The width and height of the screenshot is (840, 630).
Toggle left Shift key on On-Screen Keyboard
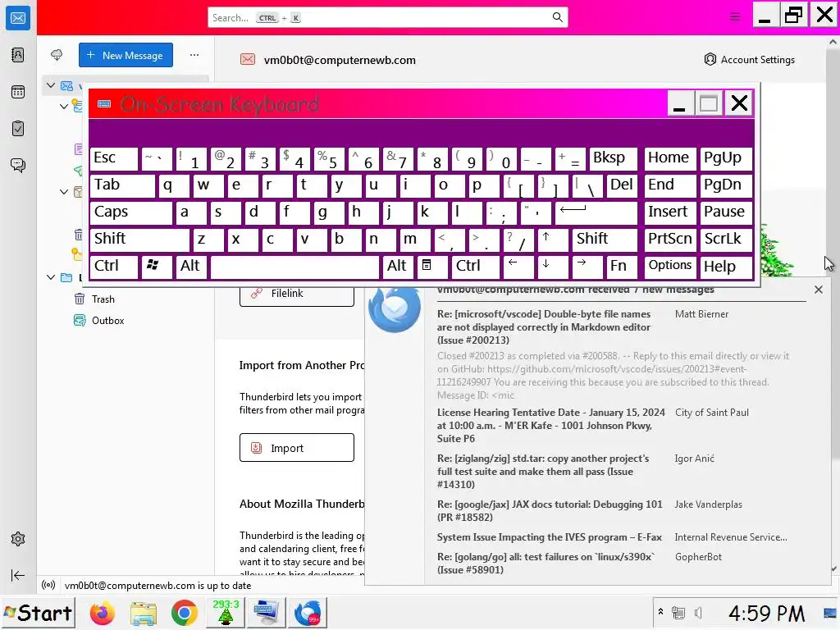click(139, 239)
